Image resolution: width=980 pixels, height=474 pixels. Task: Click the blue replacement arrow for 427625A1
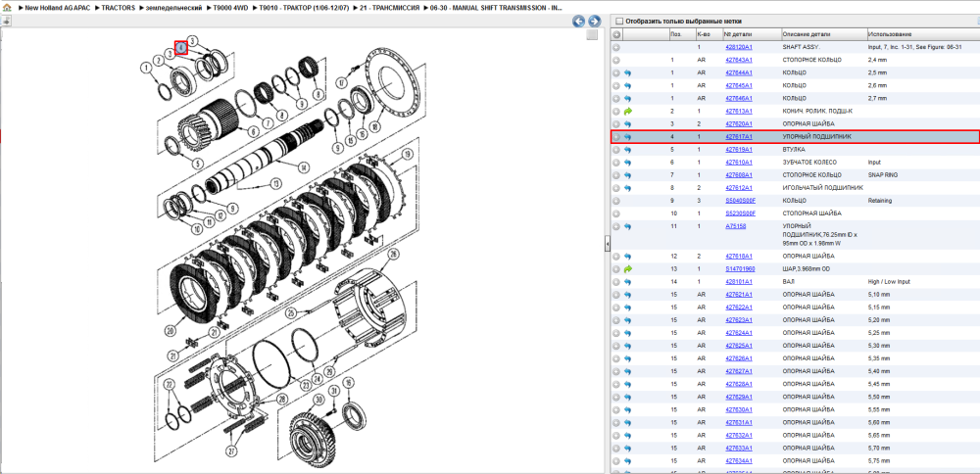coord(627,346)
